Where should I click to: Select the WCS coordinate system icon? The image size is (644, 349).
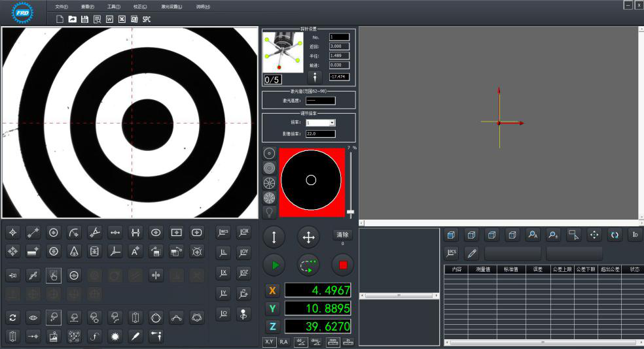point(223,232)
